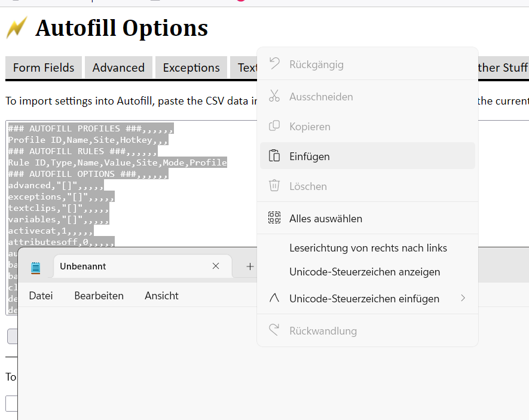
Task: Click the Rückgängig undo arrow icon
Action: [274, 64]
